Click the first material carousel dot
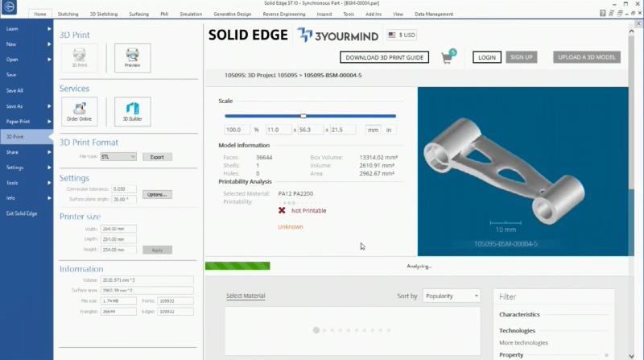 tap(316, 330)
